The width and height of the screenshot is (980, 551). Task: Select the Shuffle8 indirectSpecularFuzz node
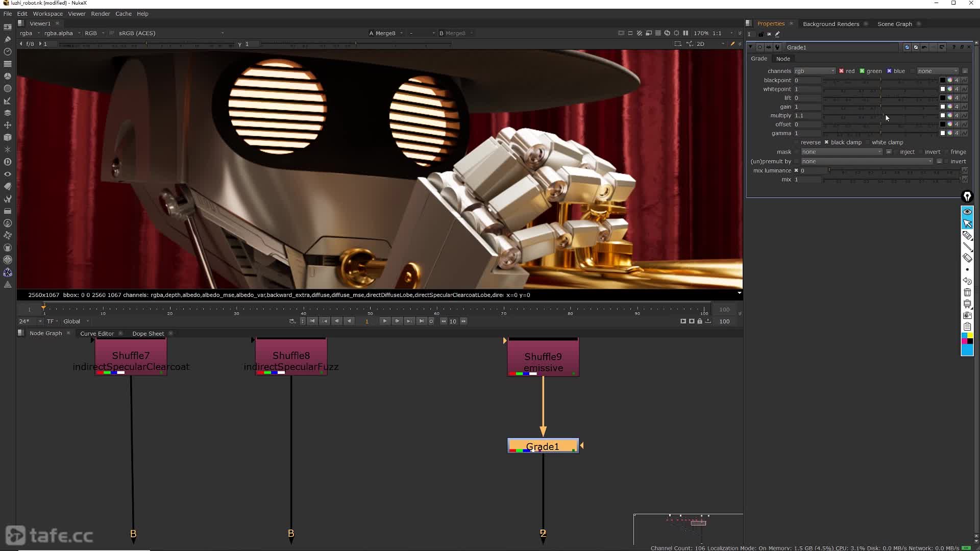(291, 357)
